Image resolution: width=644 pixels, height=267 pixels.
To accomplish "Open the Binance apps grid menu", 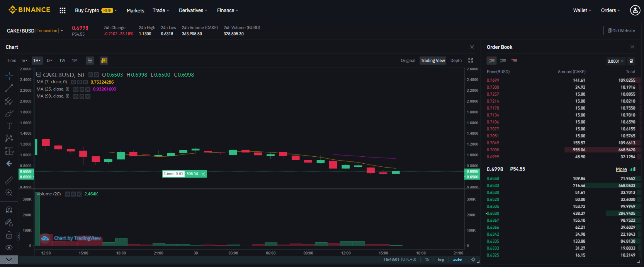I will coord(62,10).
